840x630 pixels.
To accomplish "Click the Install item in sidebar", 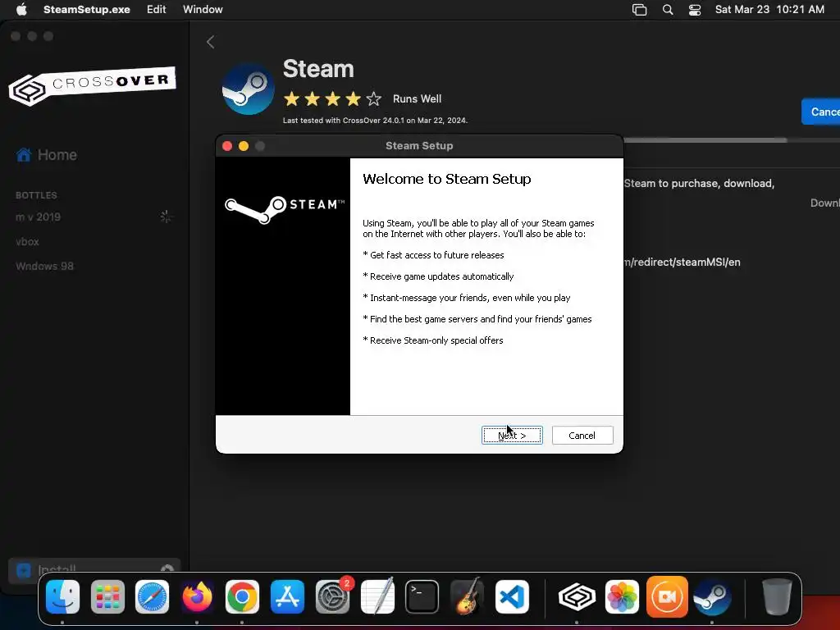I will [x=94, y=570].
